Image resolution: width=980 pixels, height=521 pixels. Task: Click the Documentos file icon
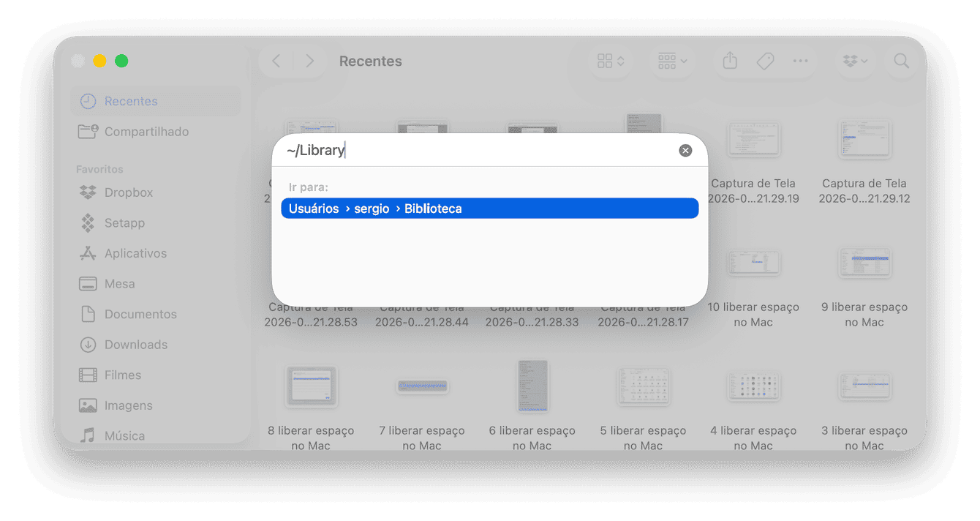[x=88, y=314]
